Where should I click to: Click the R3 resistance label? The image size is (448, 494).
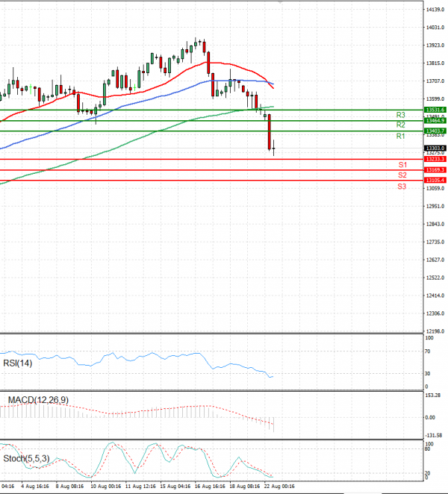(400, 115)
